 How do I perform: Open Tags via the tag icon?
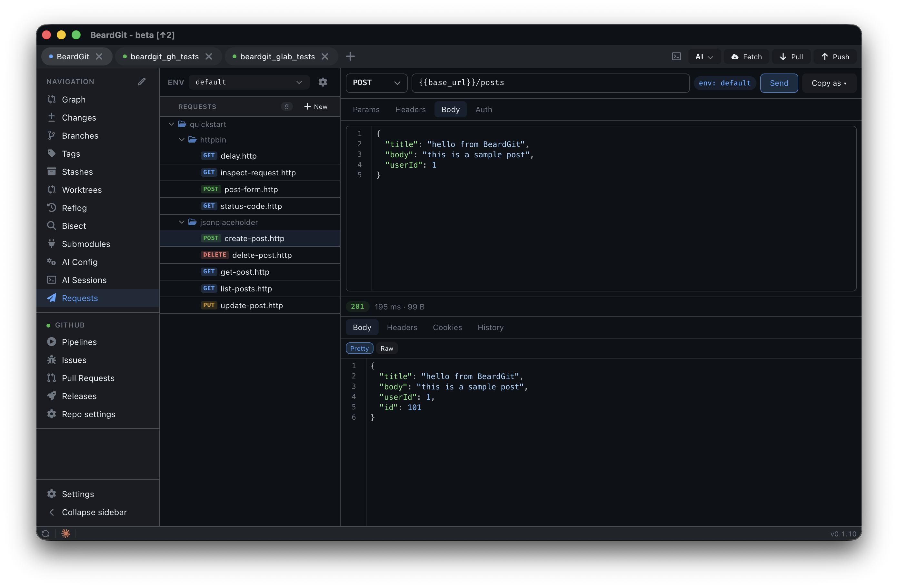[x=52, y=153]
